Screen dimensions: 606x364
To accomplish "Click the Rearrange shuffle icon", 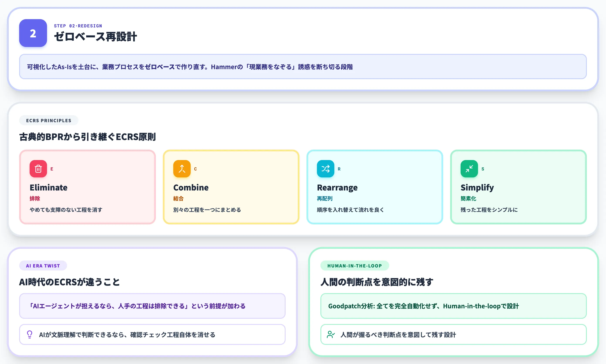I will tap(325, 169).
